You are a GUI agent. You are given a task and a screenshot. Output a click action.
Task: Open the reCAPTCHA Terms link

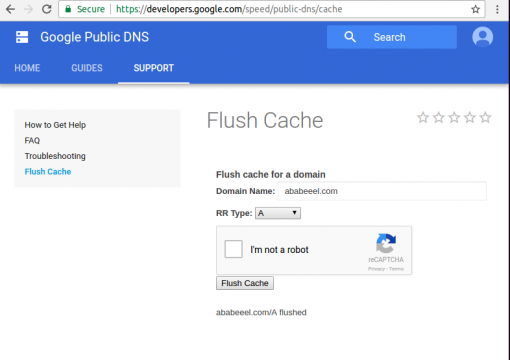tap(396, 269)
